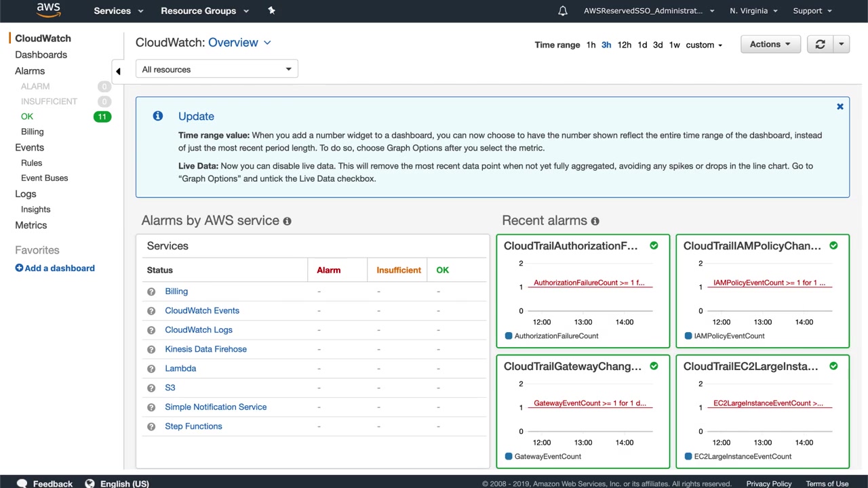The image size is (868, 488).
Task: Open the custom time range dropdown
Action: tap(704, 45)
